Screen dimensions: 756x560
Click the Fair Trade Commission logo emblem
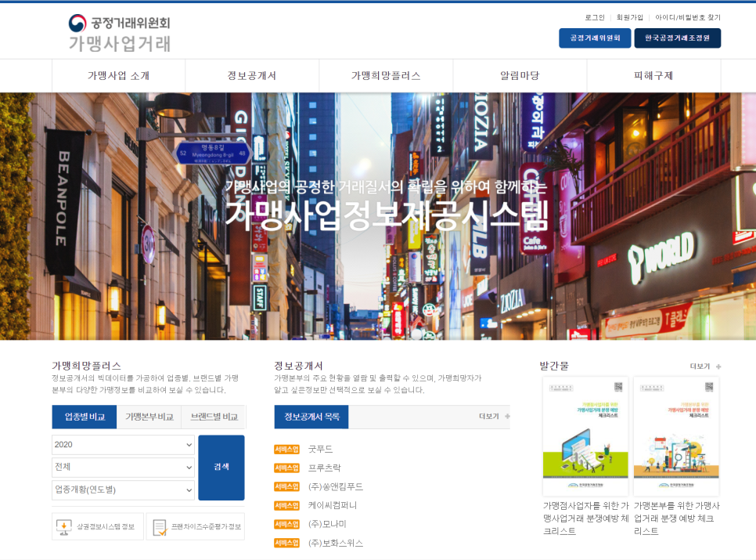point(77,23)
